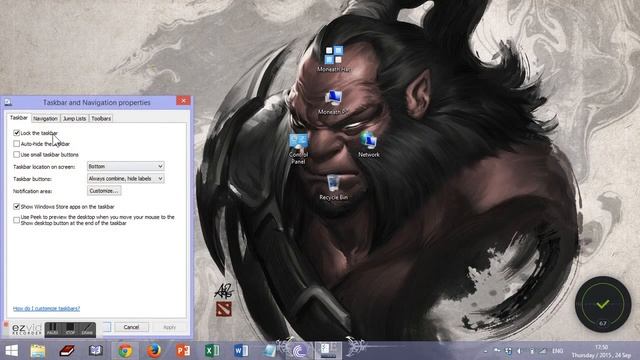Close the Taskbar and Navigation properties dialog
This screenshot has height=360, width=640.
pos(183,101)
